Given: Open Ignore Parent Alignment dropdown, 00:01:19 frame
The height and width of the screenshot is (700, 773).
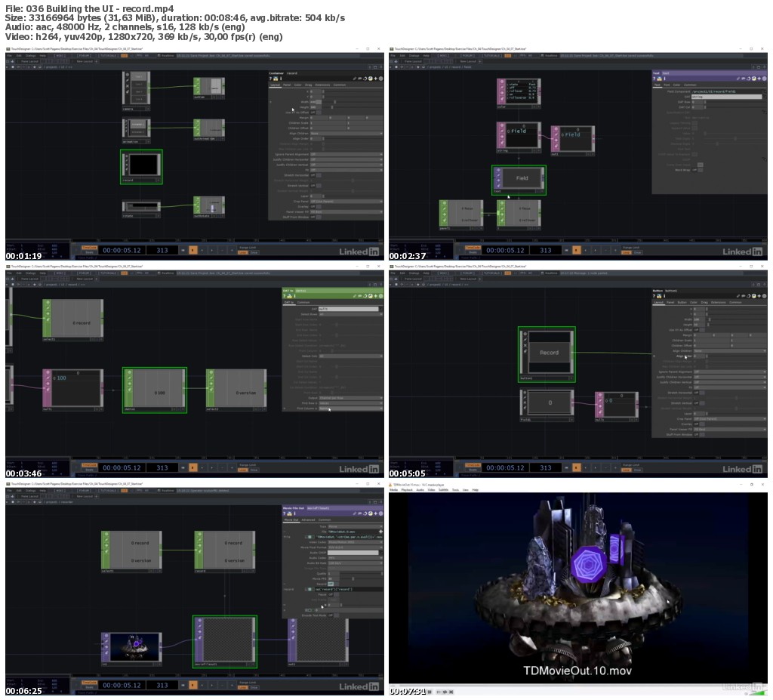Looking at the screenshot, I should tap(346, 154).
